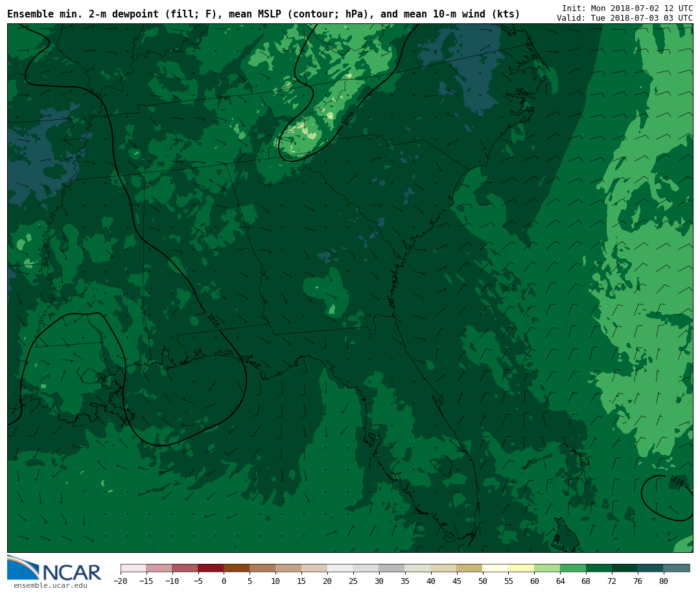Click the colorbar swatch between -15 and -10
This screenshot has width=700, height=593.
tap(159, 568)
